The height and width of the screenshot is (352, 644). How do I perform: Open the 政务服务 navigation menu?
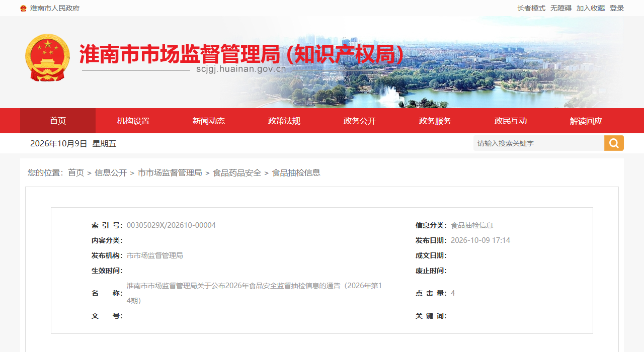(x=435, y=121)
